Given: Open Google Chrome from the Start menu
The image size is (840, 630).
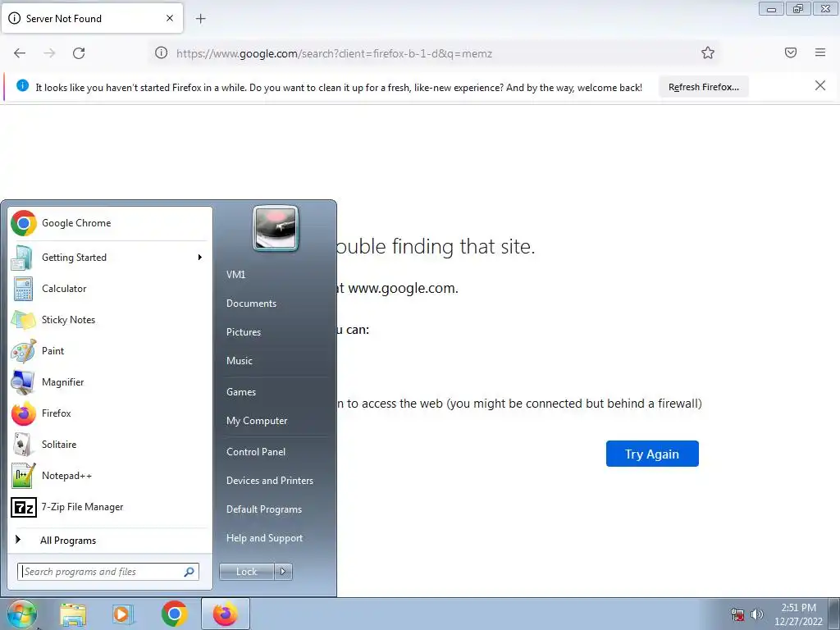Looking at the screenshot, I should [x=110, y=223].
